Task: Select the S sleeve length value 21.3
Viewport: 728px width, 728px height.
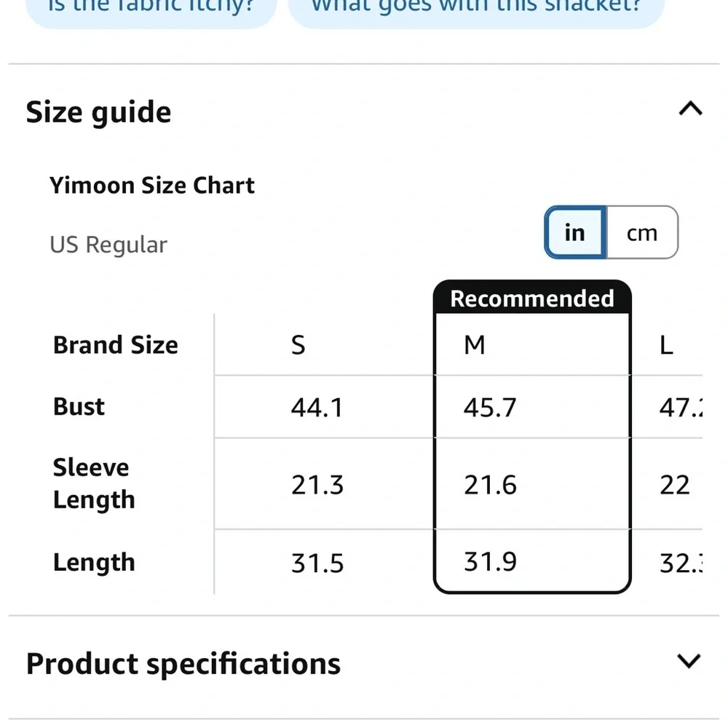Action: coord(317,485)
